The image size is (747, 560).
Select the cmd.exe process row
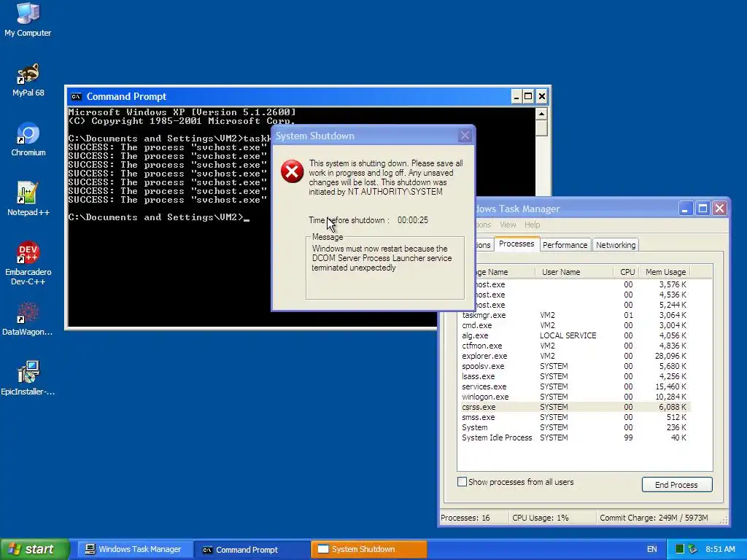click(x=574, y=325)
